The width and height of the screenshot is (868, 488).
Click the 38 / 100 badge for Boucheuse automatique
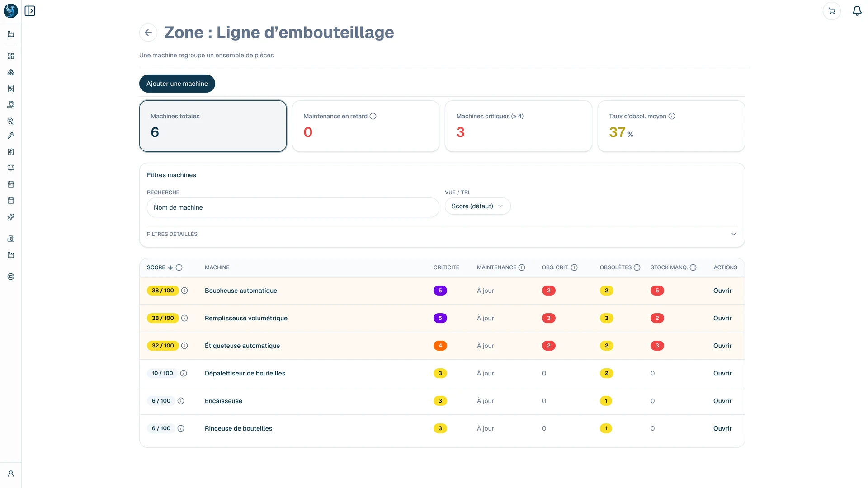(163, 291)
